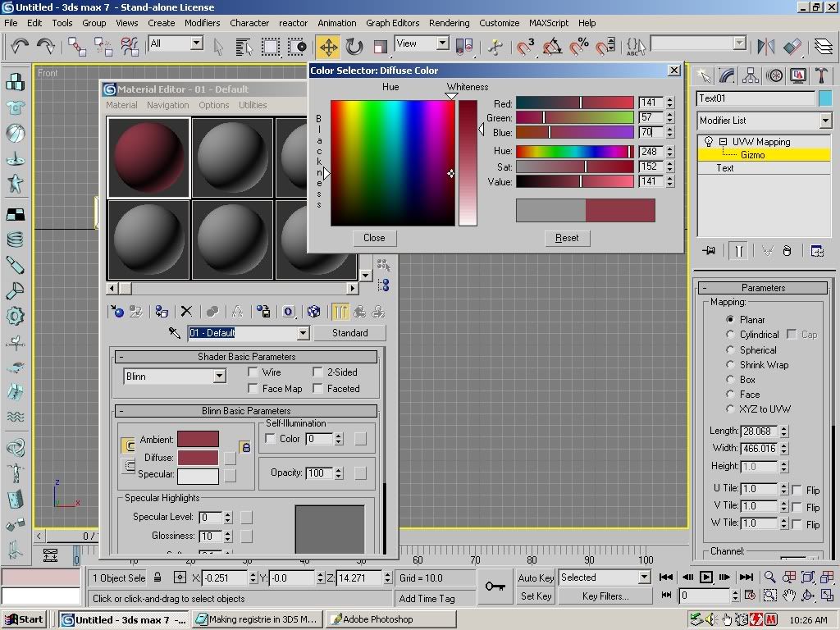The width and height of the screenshot is (840, 630).
Task: Open the Modifiers menu
Action: pyautogui.click(x=202, y=23)
